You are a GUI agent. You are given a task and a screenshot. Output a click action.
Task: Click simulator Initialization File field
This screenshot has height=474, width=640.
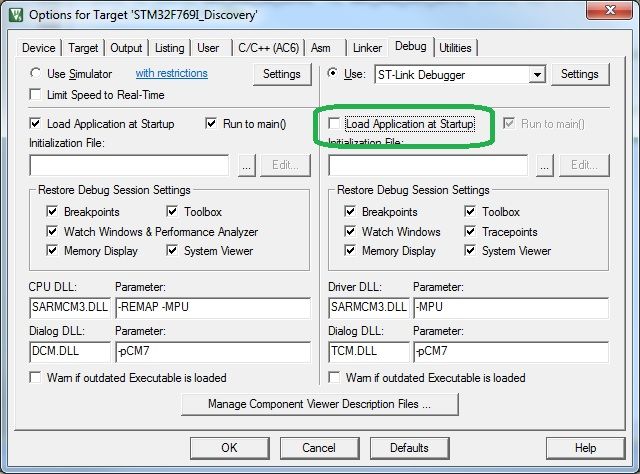coord(129,165)
